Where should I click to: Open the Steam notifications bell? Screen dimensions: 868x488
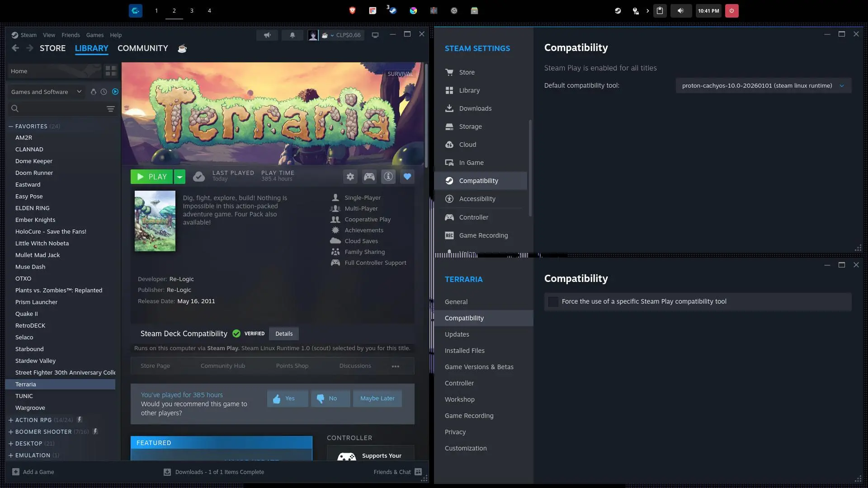(292, 35)
